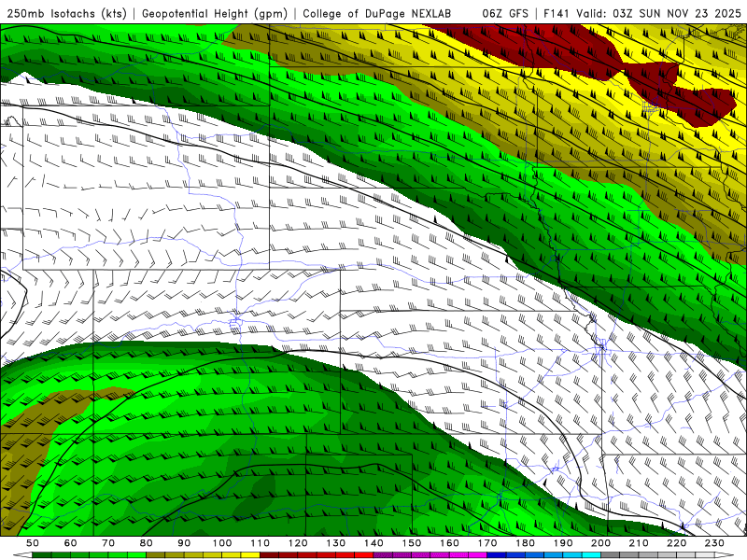Click the 160 knot colorbar label
Screen dimensions: 747x560
pyautogui.click(x=449, y=543)
